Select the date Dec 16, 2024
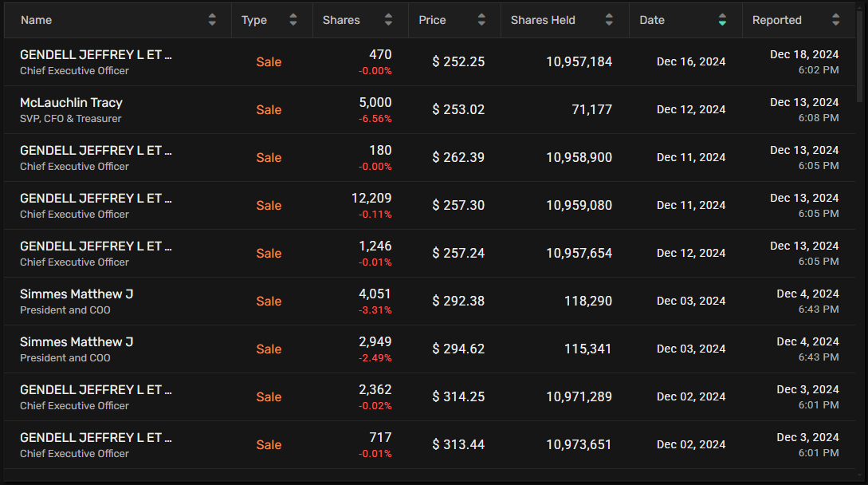This screenshot has height=485, width=868. pos(691,61)
